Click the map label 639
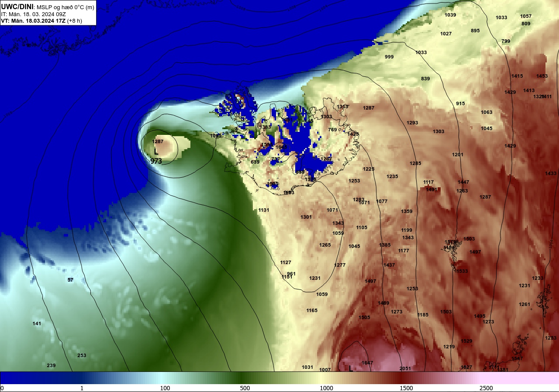The height and width of the screenshot is (392, 559). tap(255, 162)
